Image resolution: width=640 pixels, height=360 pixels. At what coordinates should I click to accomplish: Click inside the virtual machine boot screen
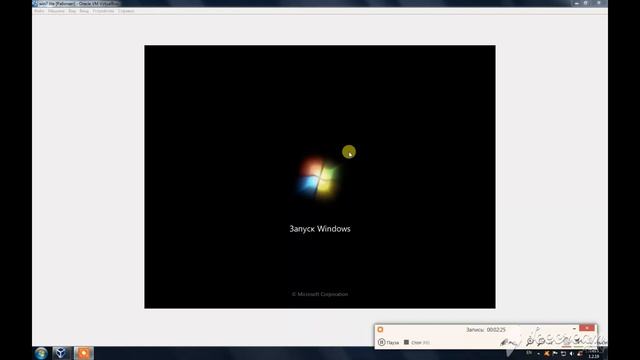320,177
